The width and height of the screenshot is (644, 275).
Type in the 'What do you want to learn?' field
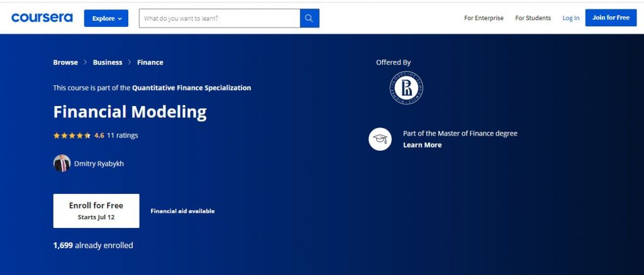coord(219,18)
